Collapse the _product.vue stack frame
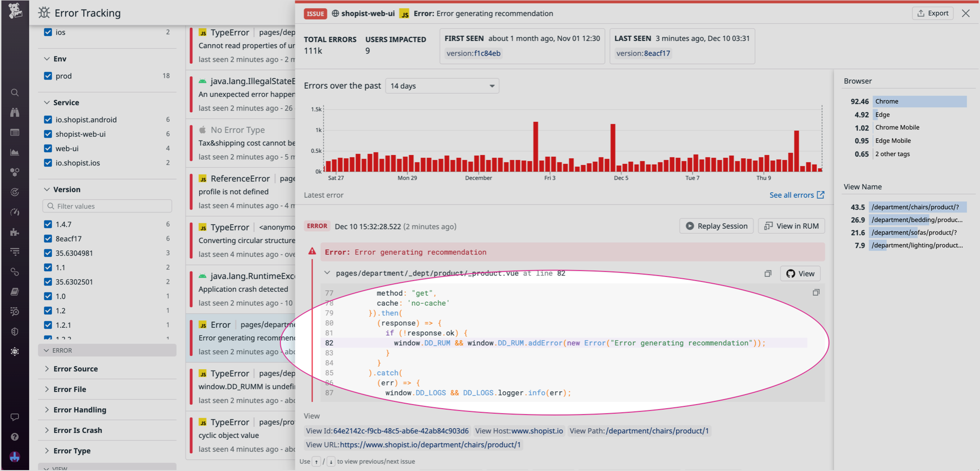Screen dimensions: 980x471 tap(327, 273)
